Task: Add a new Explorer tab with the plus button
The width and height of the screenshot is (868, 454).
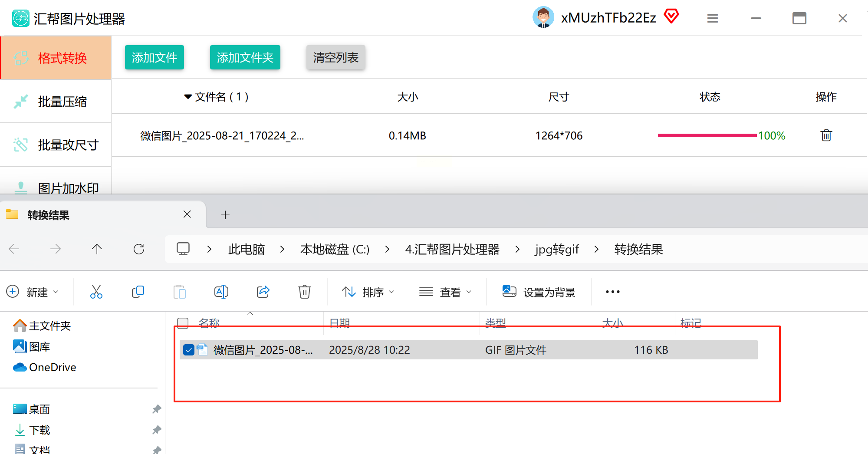Action: click(225, 215)
